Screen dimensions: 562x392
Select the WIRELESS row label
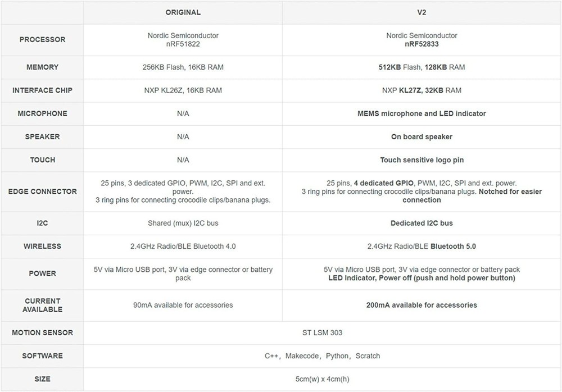point(42,247)
